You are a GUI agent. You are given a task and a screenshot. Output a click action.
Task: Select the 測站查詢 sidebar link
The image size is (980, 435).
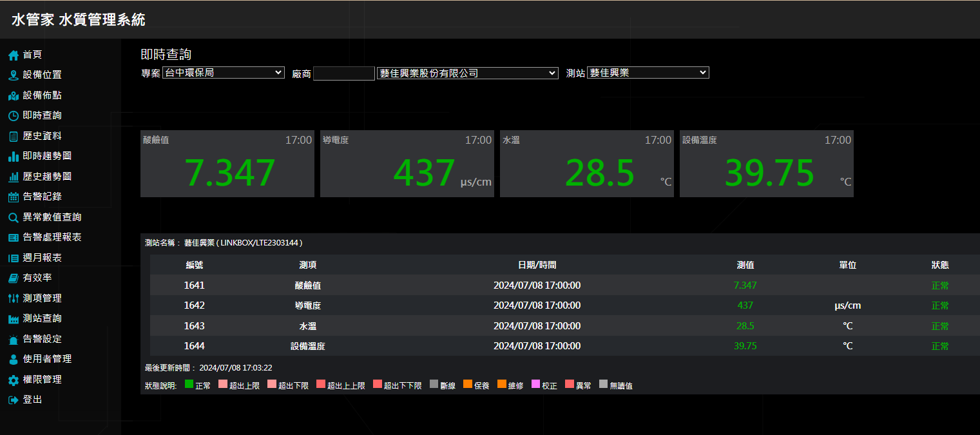click(x=43, y=318)
